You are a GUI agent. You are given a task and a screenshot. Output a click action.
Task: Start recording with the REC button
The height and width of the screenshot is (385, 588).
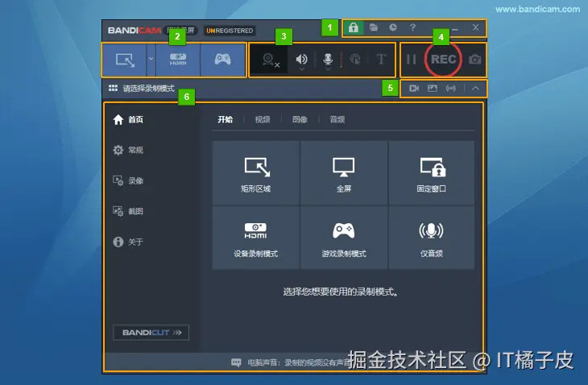click(x=443, y=60)
